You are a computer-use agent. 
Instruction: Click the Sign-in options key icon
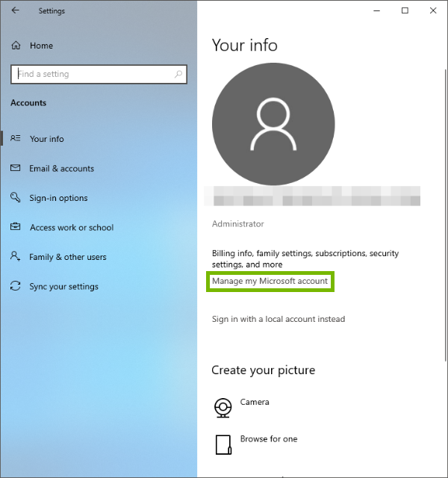click(x=15, y=197)
